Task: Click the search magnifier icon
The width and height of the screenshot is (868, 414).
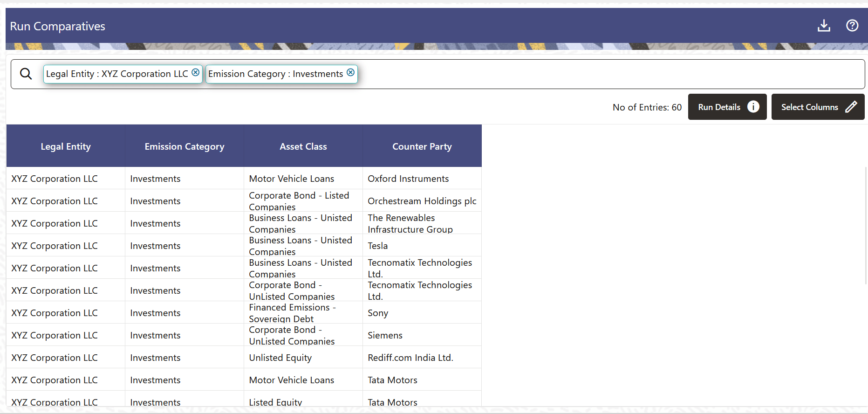Action: pos(26,74)
